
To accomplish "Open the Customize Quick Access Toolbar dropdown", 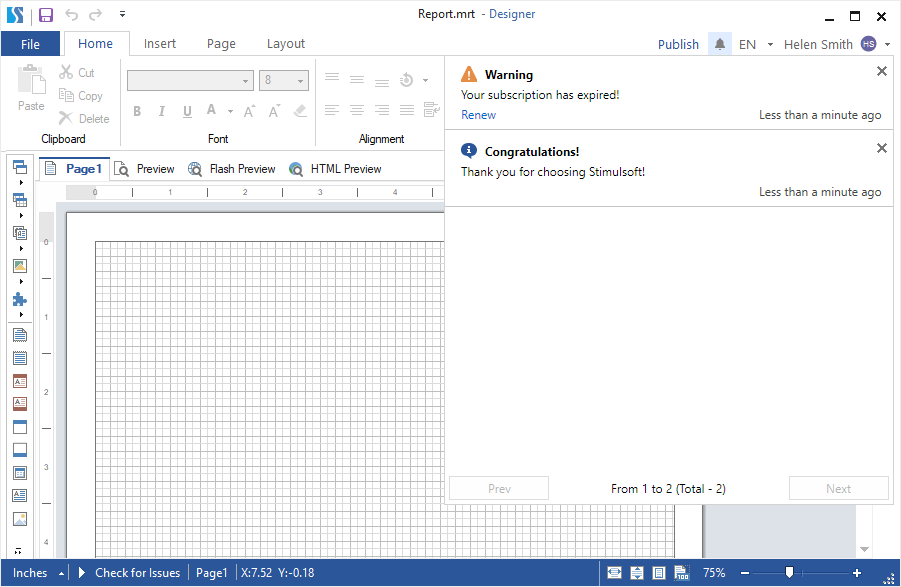I will (x=122, y=14).
